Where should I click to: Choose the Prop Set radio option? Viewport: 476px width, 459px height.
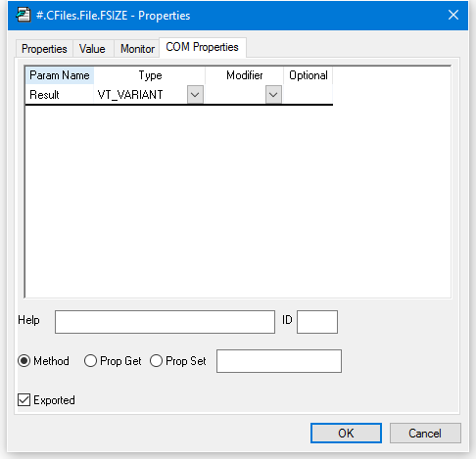[x=156, y=361]
